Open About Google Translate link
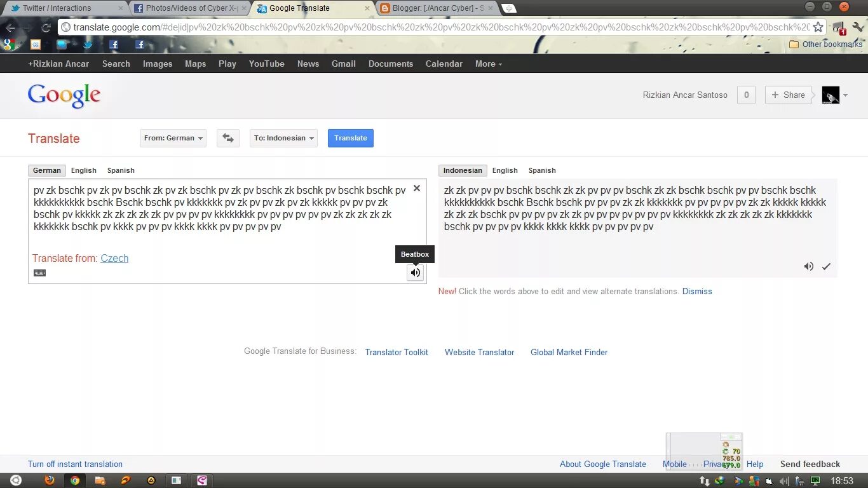This screenshot has height=488, width=868. point(602,464)
